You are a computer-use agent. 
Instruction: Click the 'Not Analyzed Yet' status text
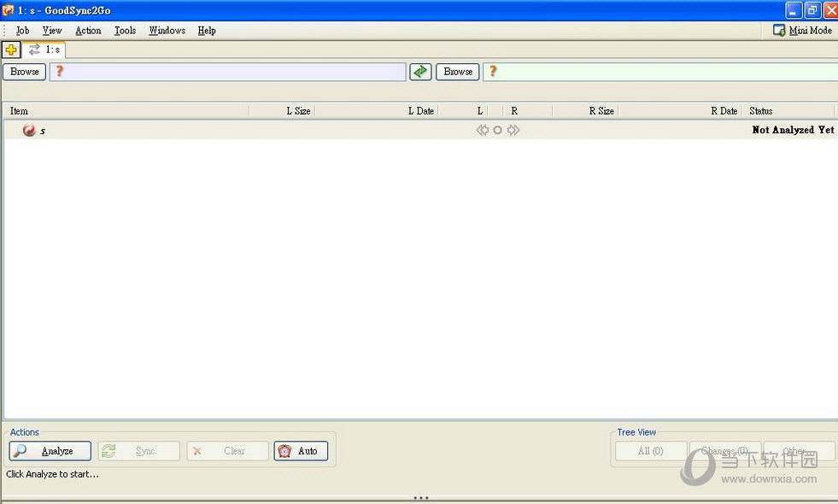click(x=793, y=130)
